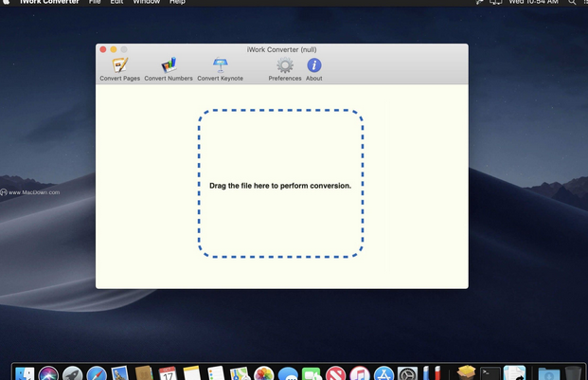Click the Spotlight search icon in menu bar
Screen dimensions: 588x380
click(x=572, y=2)
